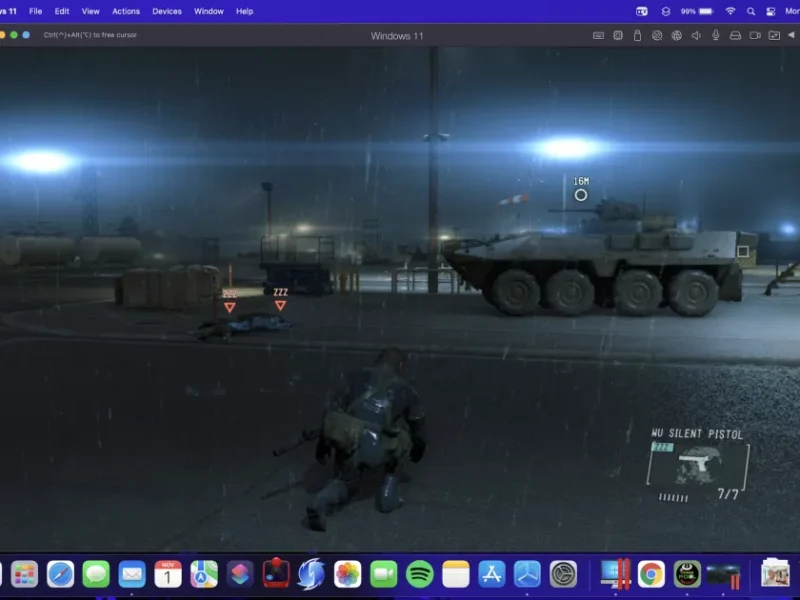Open Google Chrome from the Dock
Image resolution: width=800 pixels, height=600 pixels.
(651, 574)
